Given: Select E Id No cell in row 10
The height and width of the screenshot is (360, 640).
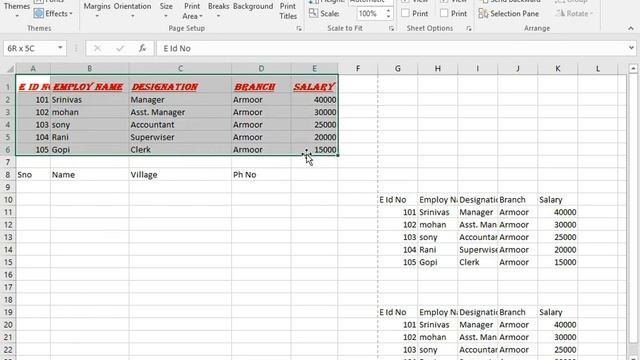Looking at the screenshot, I should [398, 200].
